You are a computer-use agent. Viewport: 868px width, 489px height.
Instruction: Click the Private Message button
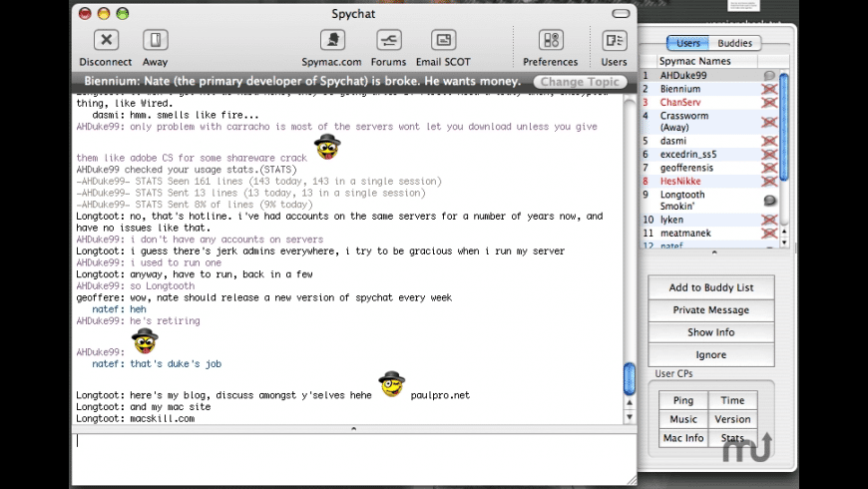pos(711,310)
